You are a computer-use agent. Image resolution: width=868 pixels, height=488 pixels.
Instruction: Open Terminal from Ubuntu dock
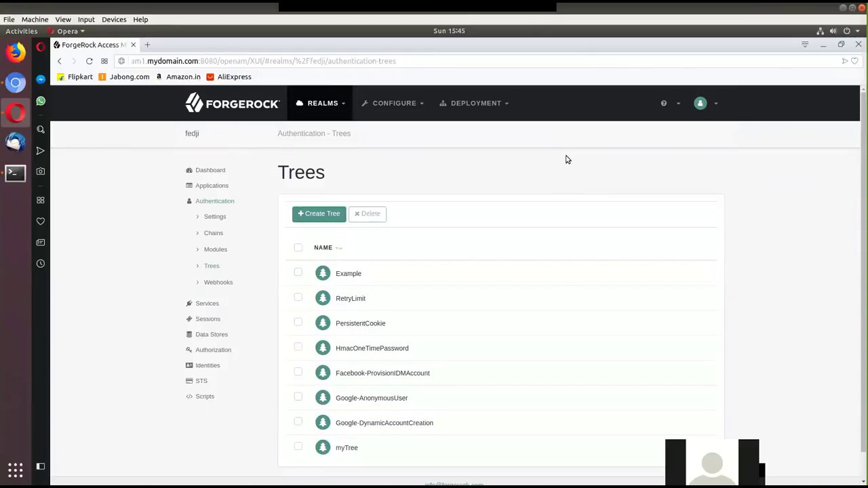pos(16,172)
